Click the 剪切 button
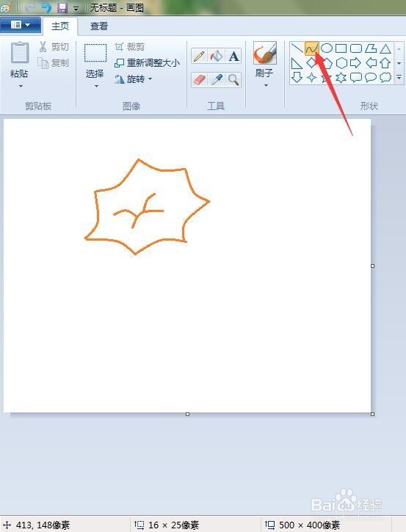Image resolution: width=406 pixels, height=532 pixels. pos(54,47)
